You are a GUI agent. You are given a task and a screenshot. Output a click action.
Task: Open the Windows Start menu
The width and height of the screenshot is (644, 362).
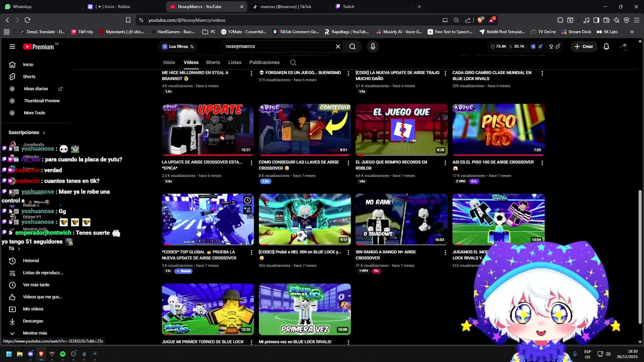click(x=9, y=354)
